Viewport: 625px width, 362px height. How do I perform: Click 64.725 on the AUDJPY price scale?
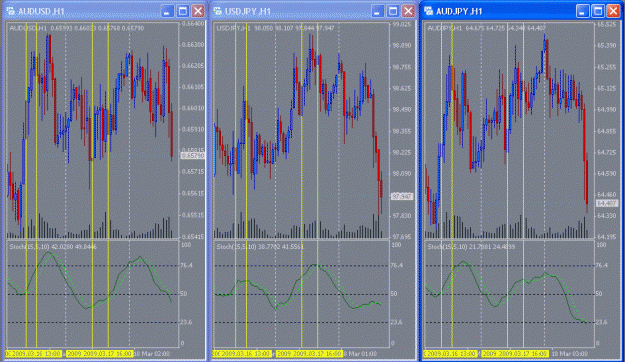point(607,152)
